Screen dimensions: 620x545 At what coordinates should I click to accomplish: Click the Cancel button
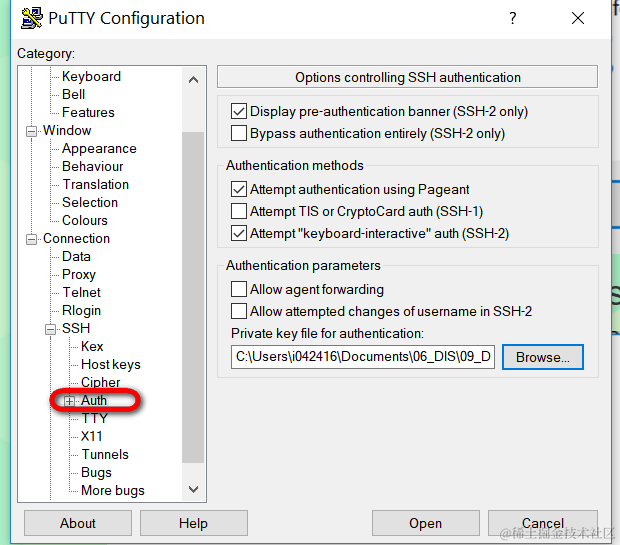542,523
